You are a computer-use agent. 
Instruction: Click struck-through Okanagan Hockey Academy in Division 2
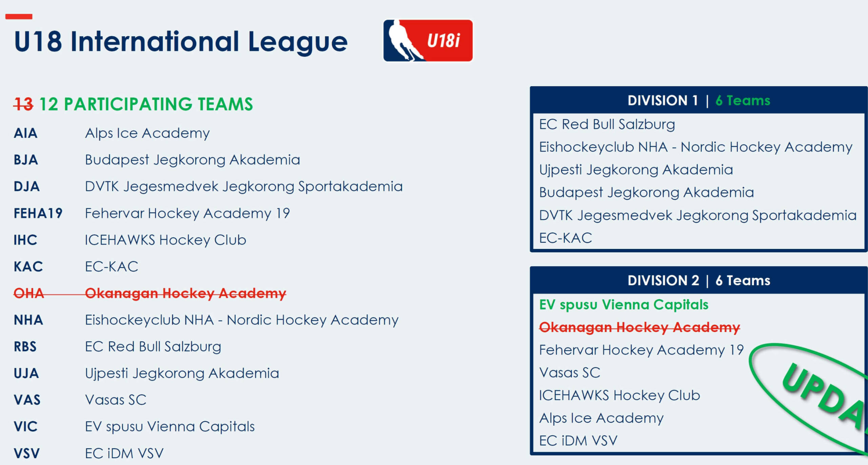coord(639,327)
